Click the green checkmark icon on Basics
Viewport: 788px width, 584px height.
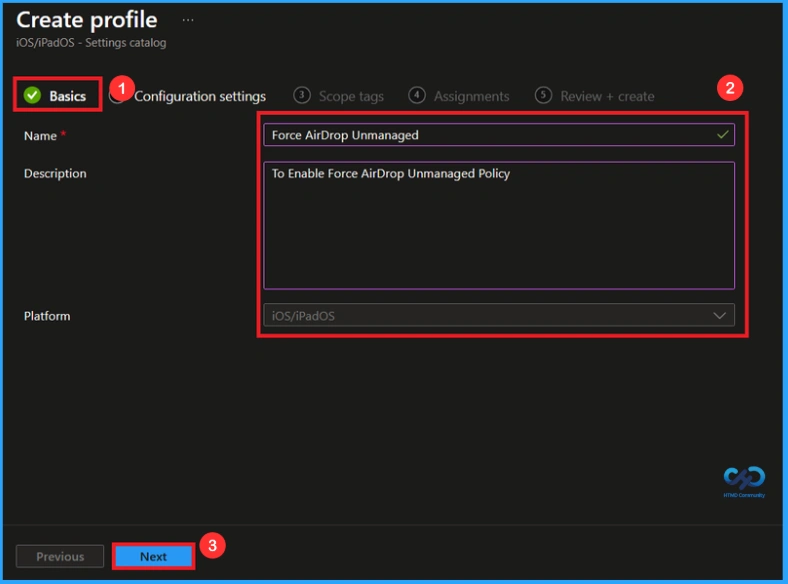[32, 95]
